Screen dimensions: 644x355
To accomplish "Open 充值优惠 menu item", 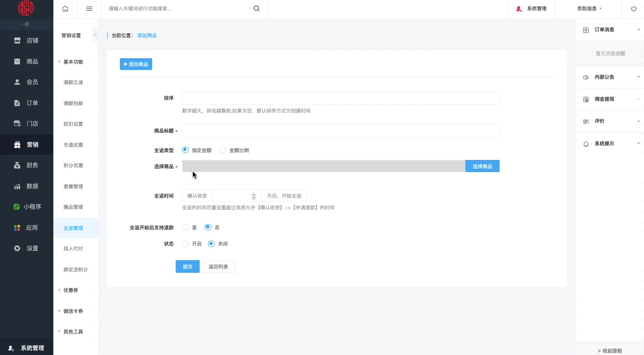I will (73, 145).
